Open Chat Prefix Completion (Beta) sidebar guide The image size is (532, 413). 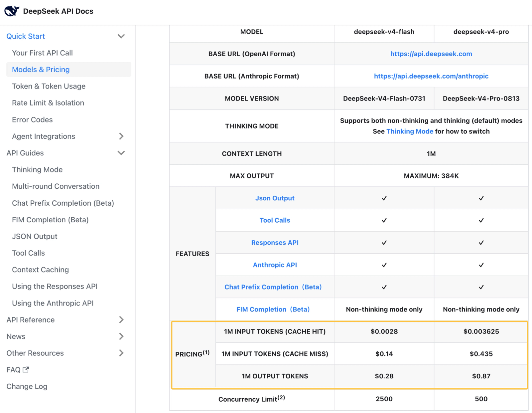point(63,203)
